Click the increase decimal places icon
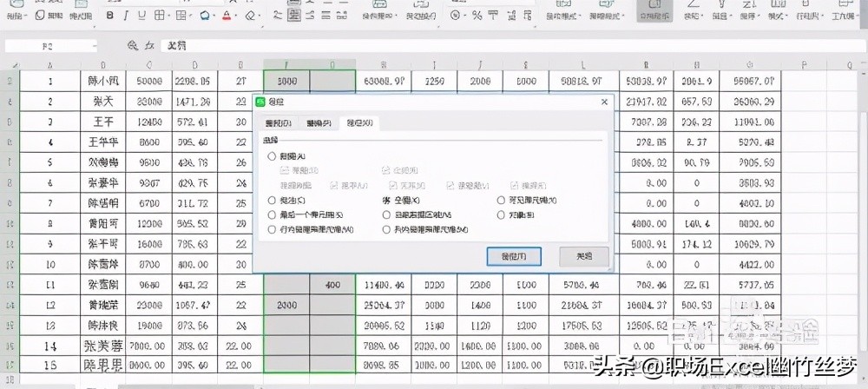This screenshot has height=389, width=868. click(x=511, y=16)
